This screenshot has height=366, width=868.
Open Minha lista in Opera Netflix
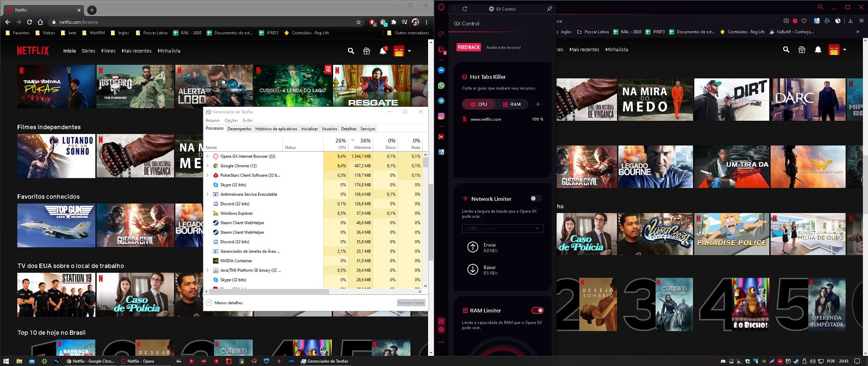[617, 50]
